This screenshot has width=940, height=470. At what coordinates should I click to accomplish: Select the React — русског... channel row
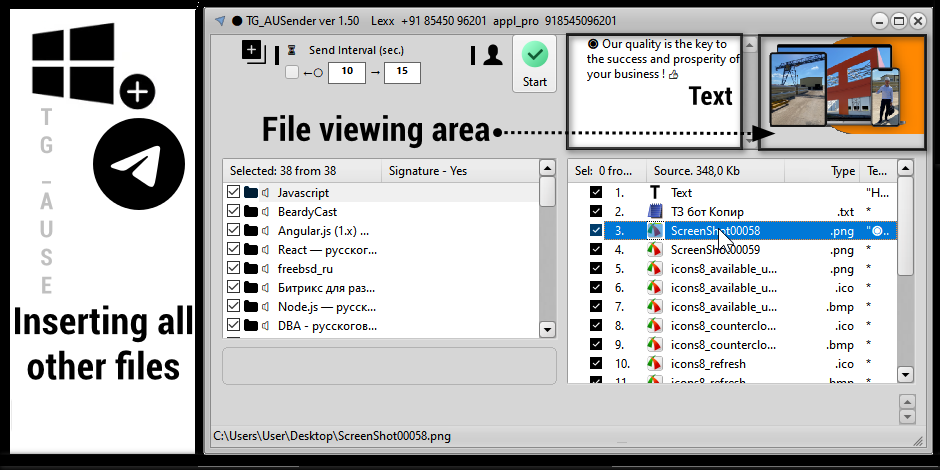[x=381, y=249]
